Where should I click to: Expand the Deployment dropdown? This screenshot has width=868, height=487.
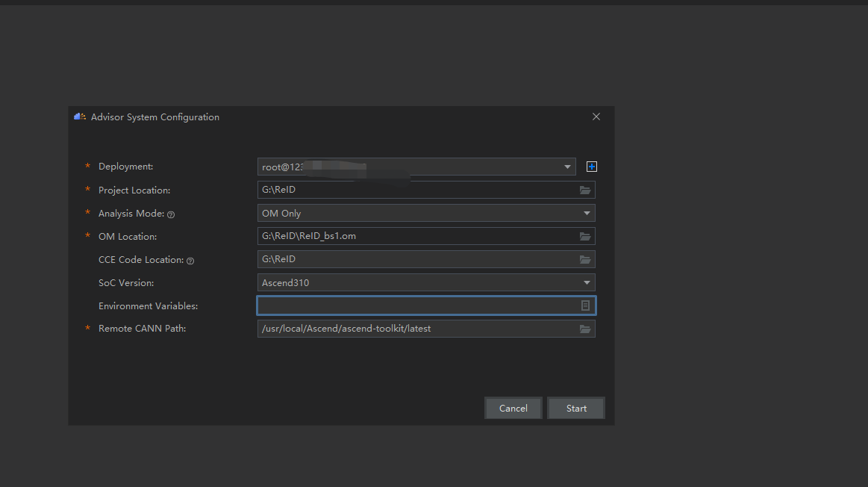pos(568,167)
